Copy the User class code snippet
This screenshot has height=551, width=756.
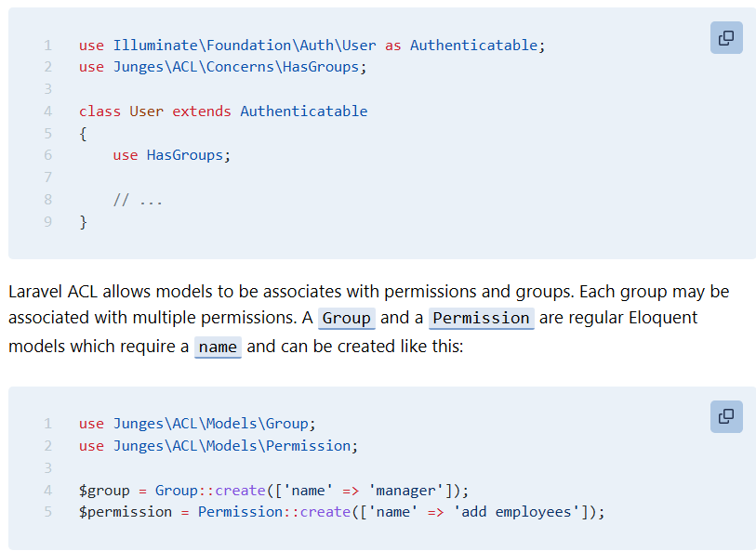pos(726,38)
